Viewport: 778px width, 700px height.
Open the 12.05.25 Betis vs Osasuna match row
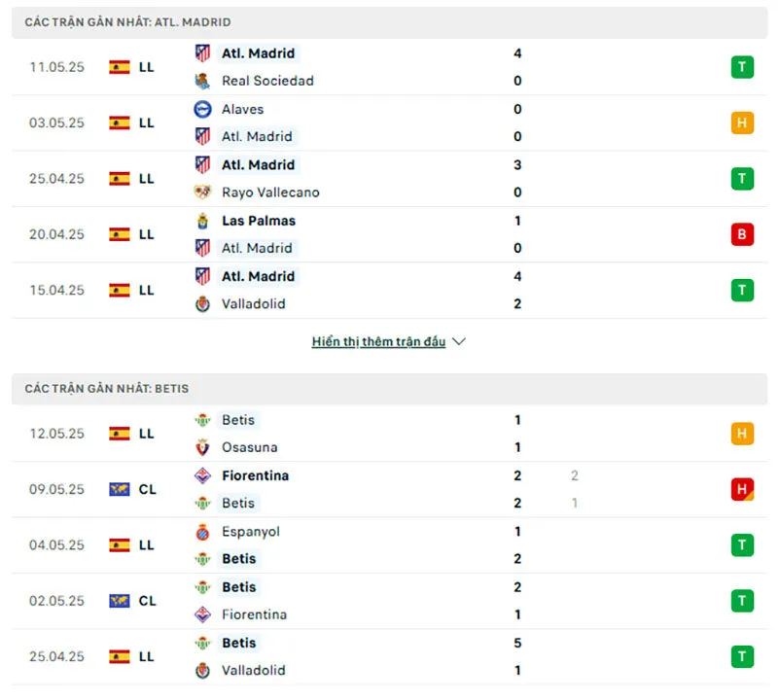tap(389, 434)
